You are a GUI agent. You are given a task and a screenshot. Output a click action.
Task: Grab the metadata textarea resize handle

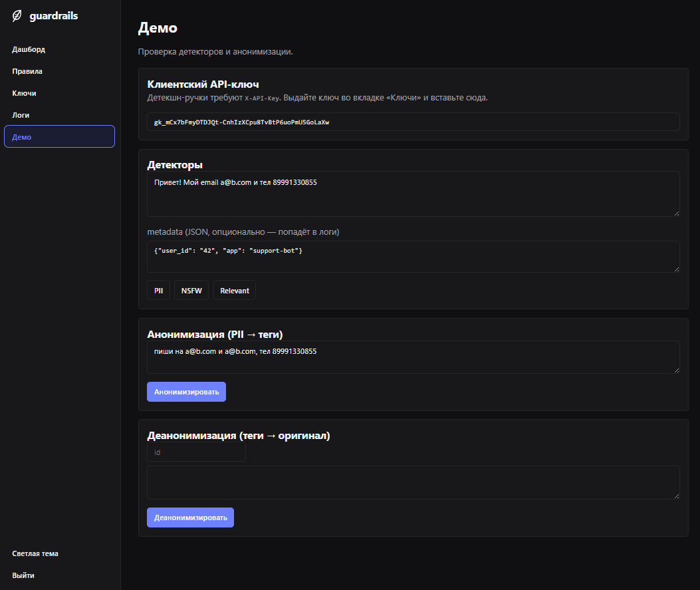tap(676, 269)
